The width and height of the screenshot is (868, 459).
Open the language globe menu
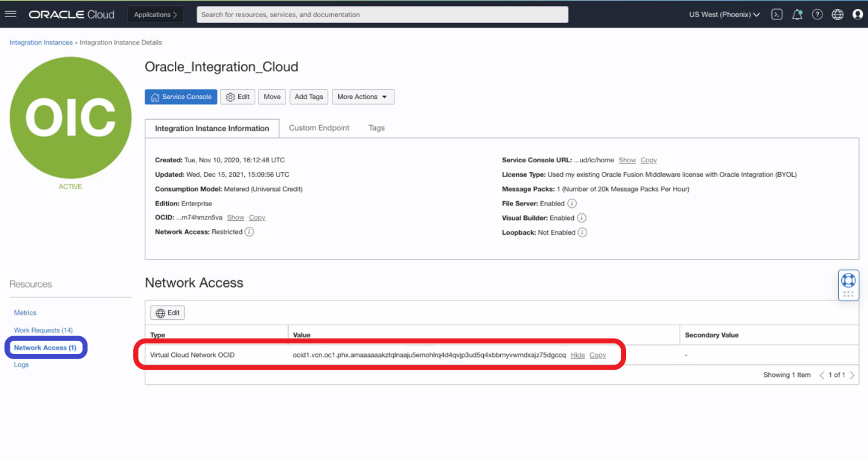[838, 15]
